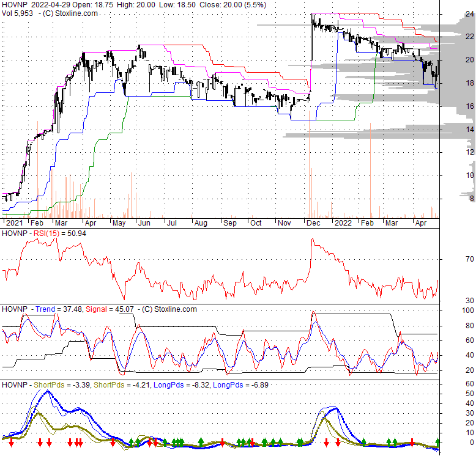Click the Jul month label
This screenshot has width=476, height=456.
pos(171,223)
